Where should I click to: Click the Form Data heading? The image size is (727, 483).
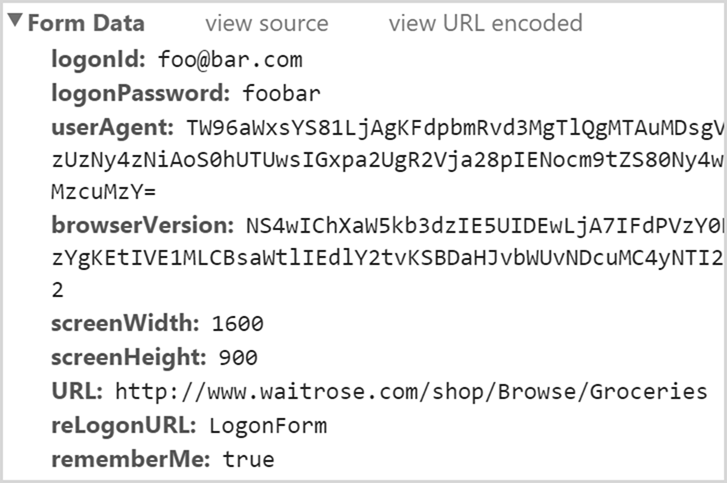86,23
